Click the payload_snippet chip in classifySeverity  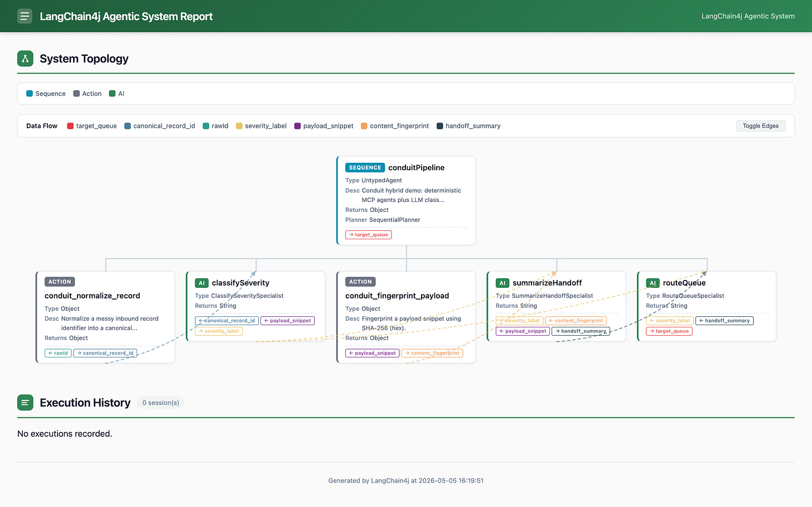pos(288,321)
